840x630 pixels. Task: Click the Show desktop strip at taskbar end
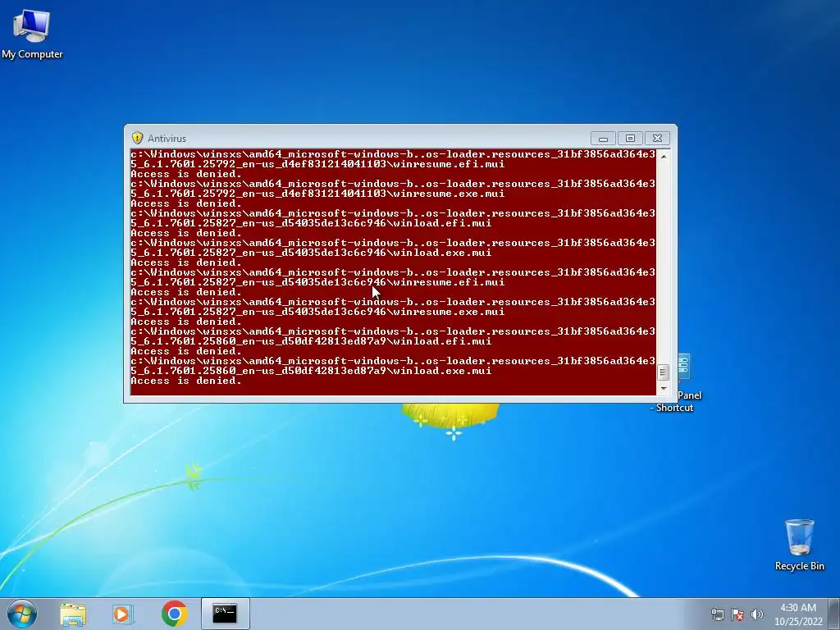click(834, 614)
